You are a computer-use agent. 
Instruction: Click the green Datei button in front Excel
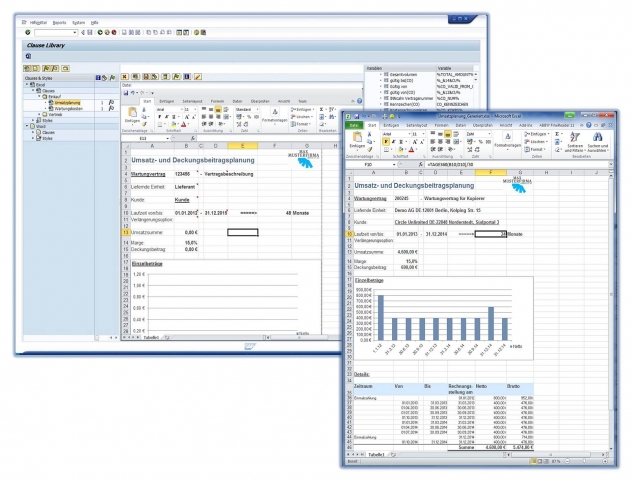(353, 125)
